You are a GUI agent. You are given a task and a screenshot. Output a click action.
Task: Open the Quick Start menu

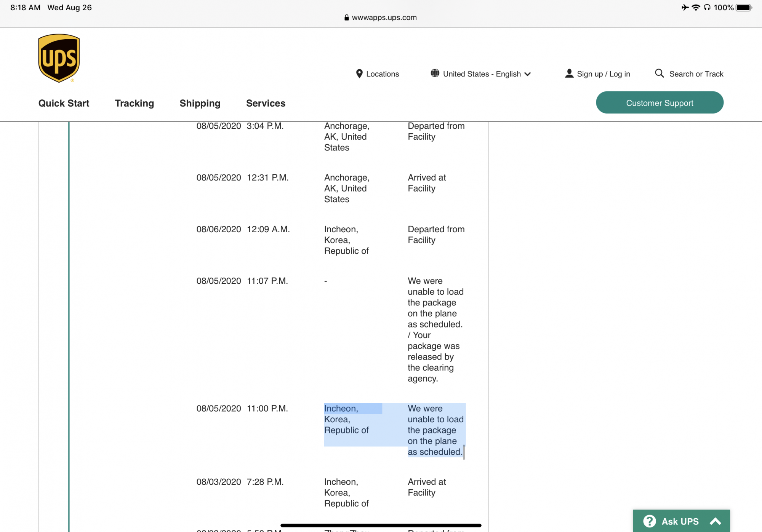coord(64,103)
